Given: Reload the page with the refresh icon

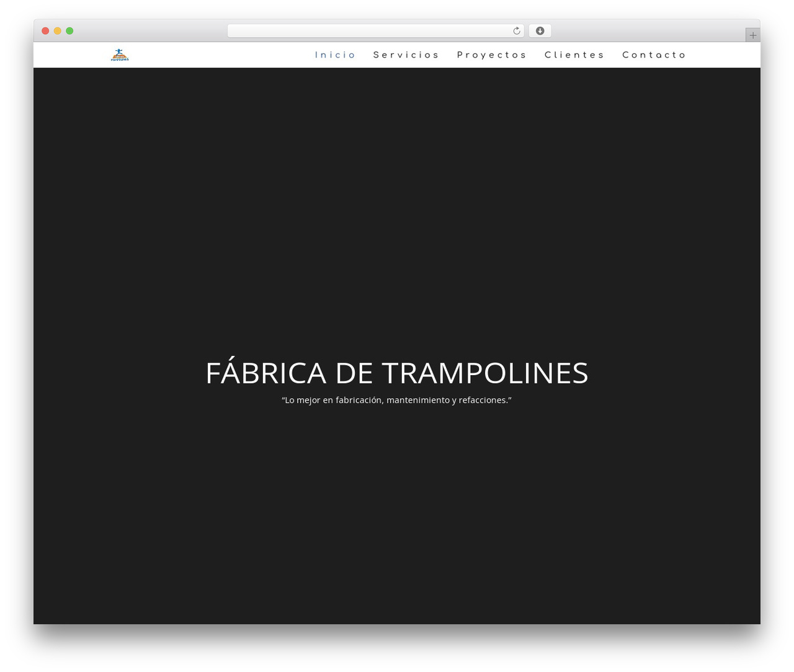Looking at the screenshot, I should (x=517, y=31).
